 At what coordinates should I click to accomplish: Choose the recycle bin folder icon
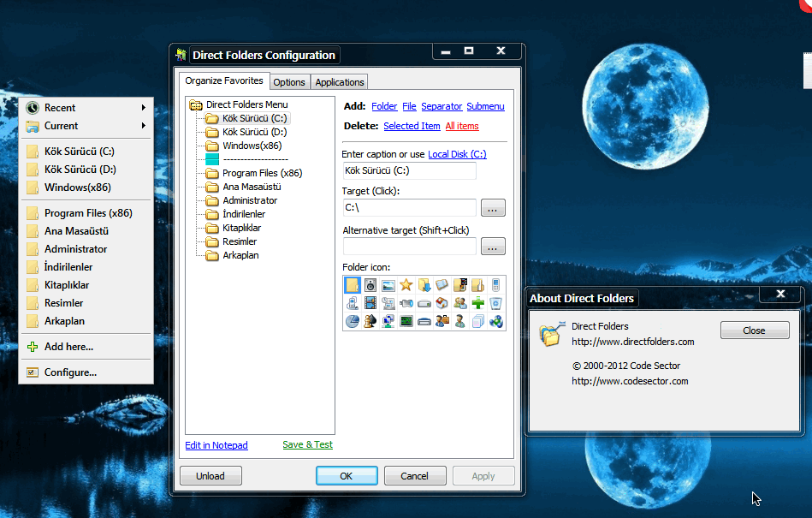495,303
